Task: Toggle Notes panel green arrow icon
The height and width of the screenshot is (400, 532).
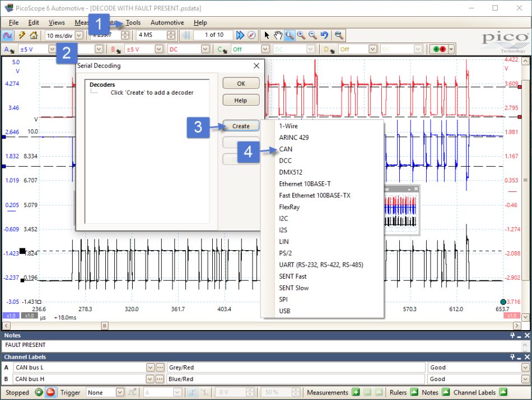Action: 446,392
